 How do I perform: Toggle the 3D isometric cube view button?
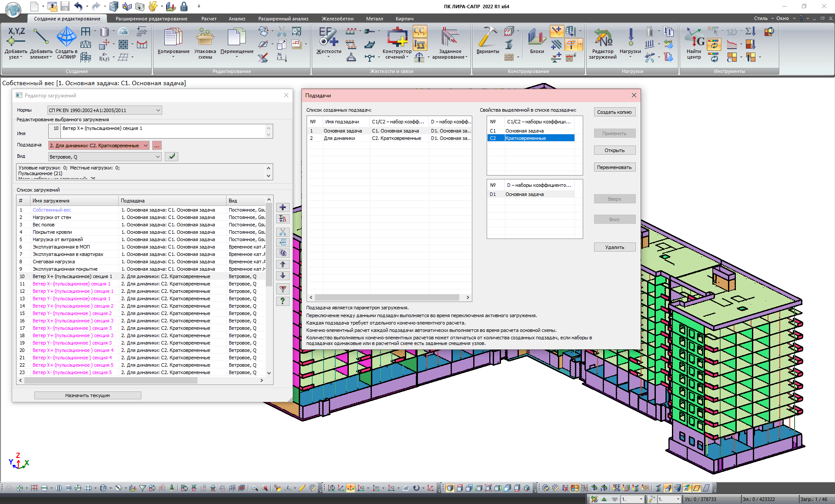point(450,488)
